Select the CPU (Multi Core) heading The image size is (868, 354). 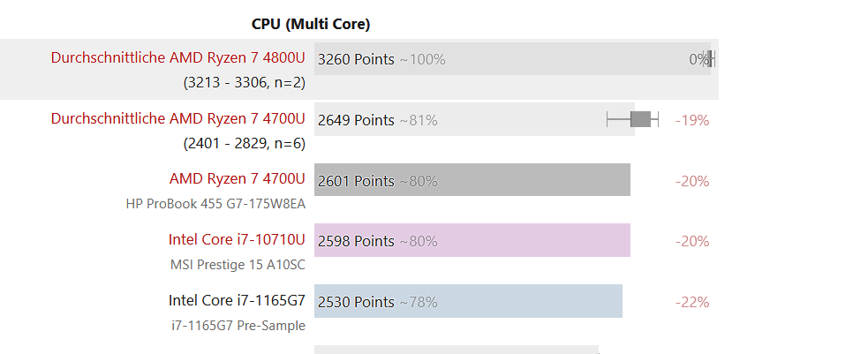311,25
